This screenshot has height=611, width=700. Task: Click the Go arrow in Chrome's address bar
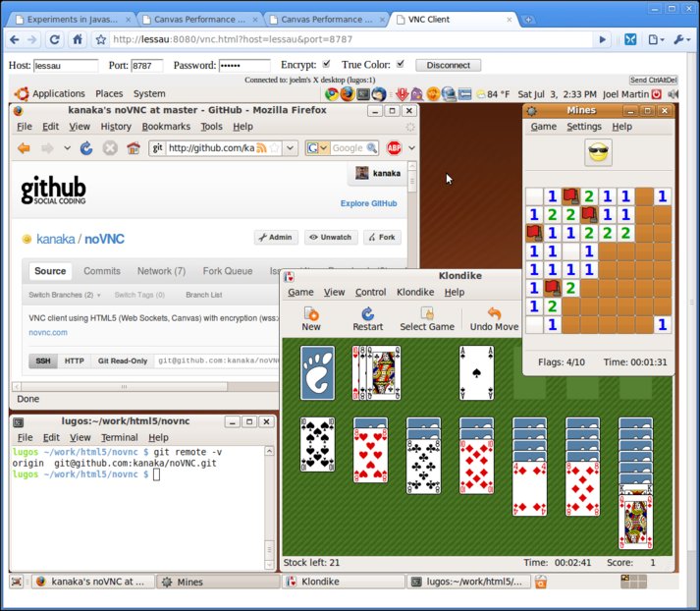602,39
